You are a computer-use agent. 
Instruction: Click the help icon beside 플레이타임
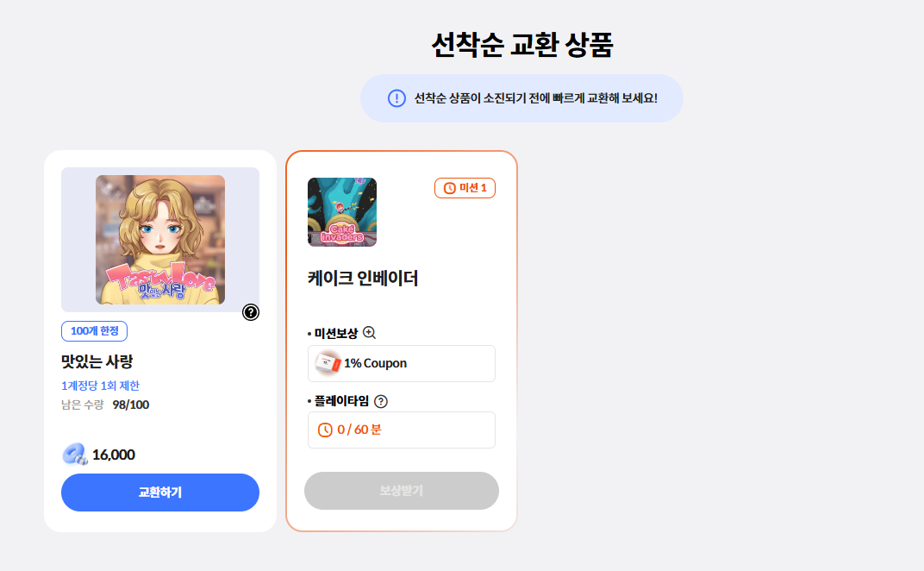point(381,401)
